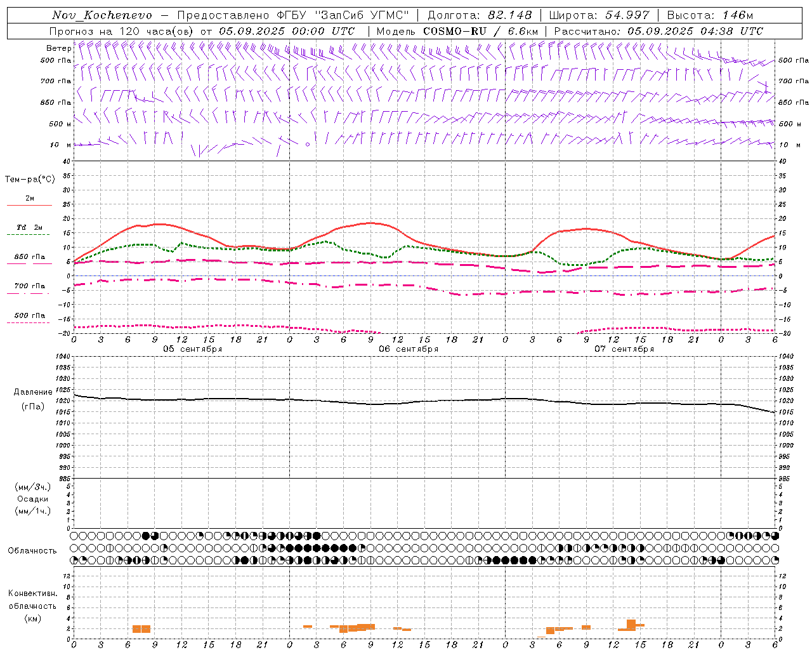Click the 35 value on the right temperature axis
The image size is (812, 650).
pos(782,176)
